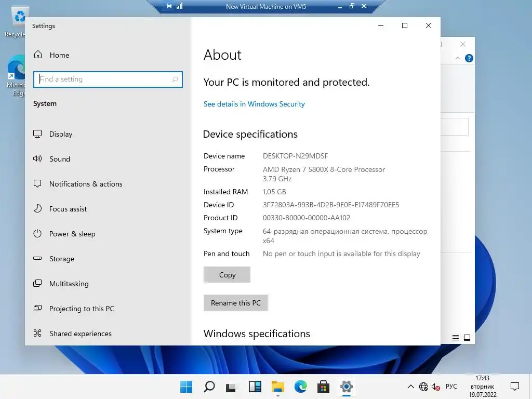Close the Settings window
The image size is (532, 399).
tap(429, 25)
